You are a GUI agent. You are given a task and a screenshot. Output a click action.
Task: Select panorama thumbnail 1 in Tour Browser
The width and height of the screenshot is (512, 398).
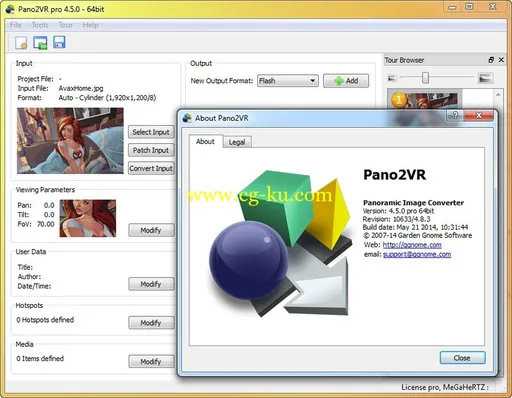(x=424, y=100)
